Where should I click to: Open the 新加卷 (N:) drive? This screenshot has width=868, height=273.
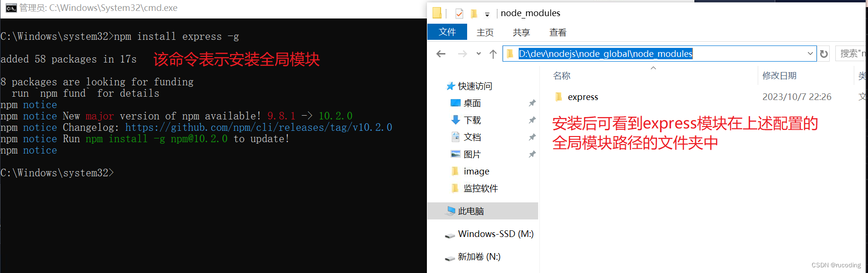tap(479, 256)
